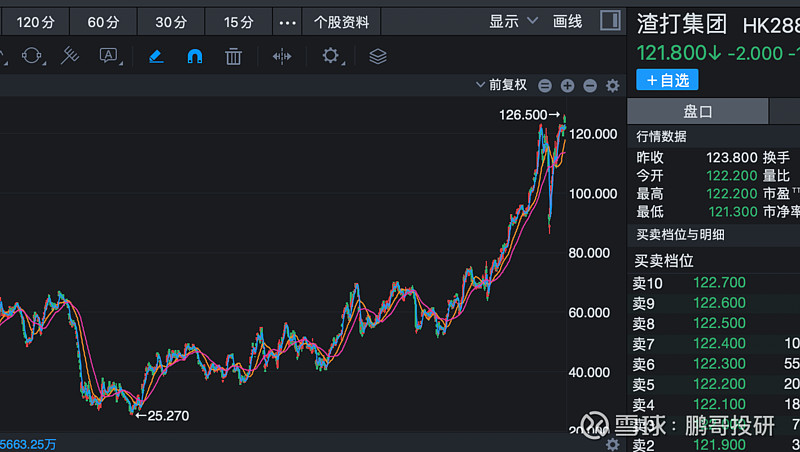Image resolution: width=800 pixels, height=452 pixels.
Task: Delete drawings with trash icon
Action: (x=233, y=56)
